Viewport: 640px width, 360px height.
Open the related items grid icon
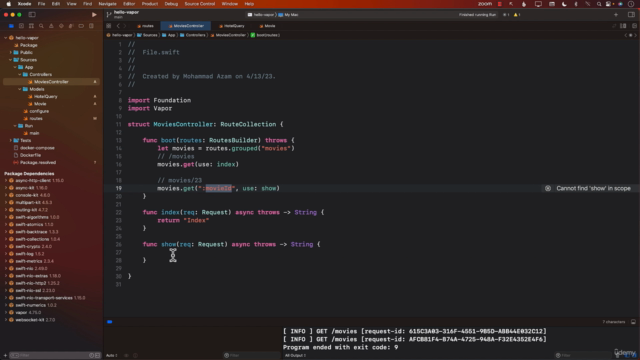coord(109,26)
